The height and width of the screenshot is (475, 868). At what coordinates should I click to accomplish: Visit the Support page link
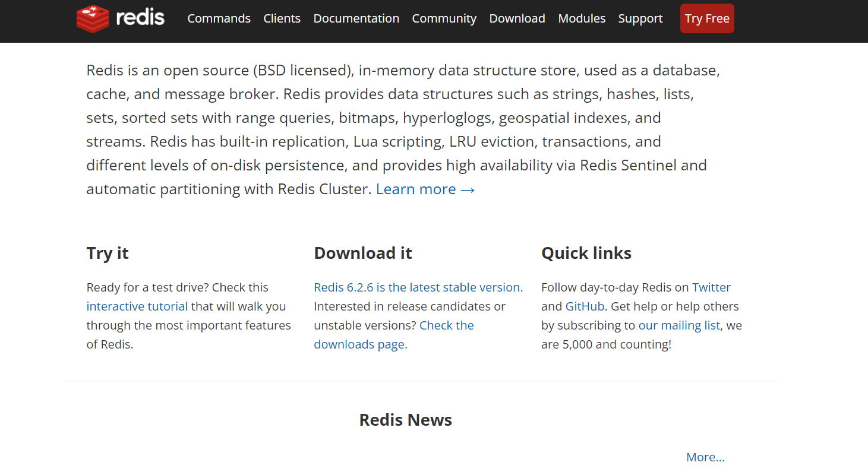640,18
